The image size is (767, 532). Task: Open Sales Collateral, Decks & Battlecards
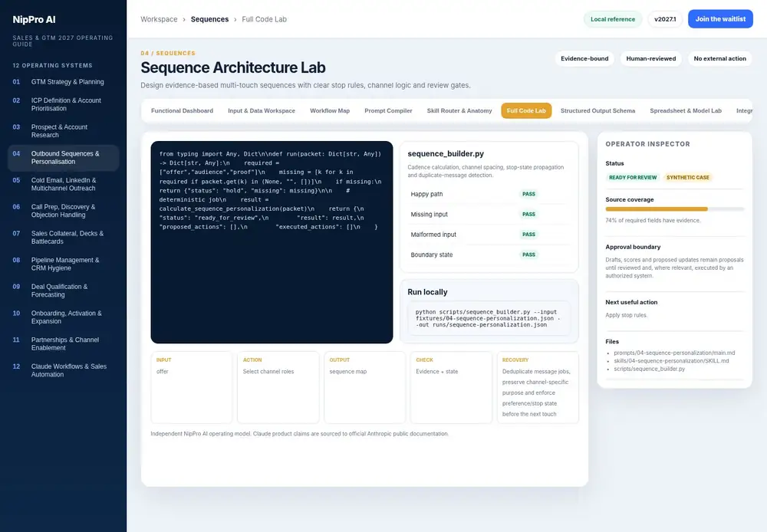[x=63, y=238]
